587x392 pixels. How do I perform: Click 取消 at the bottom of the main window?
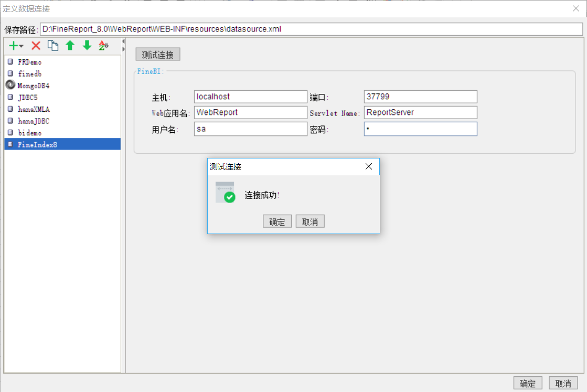563,383
